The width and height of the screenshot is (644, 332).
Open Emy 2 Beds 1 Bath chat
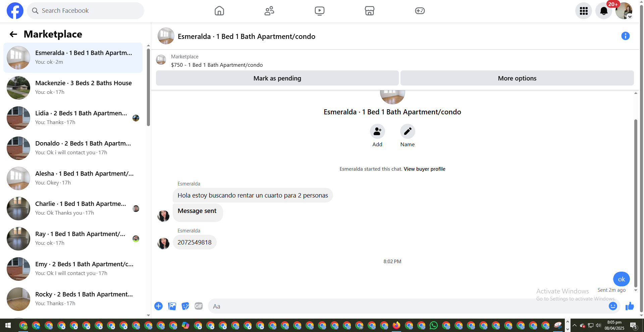click(x=73, y=269)
